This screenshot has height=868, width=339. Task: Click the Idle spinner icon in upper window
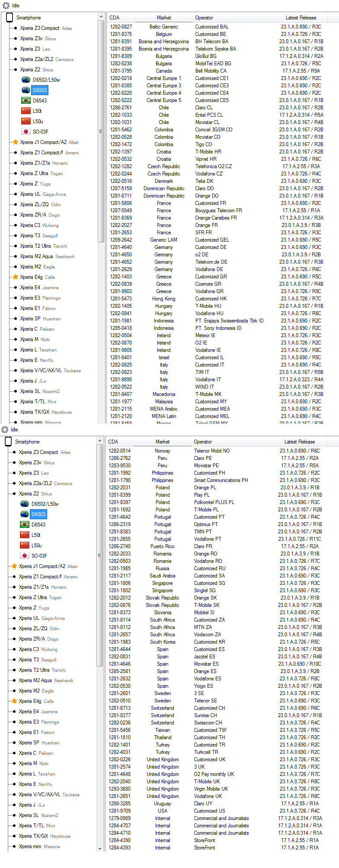coord(6,6)
